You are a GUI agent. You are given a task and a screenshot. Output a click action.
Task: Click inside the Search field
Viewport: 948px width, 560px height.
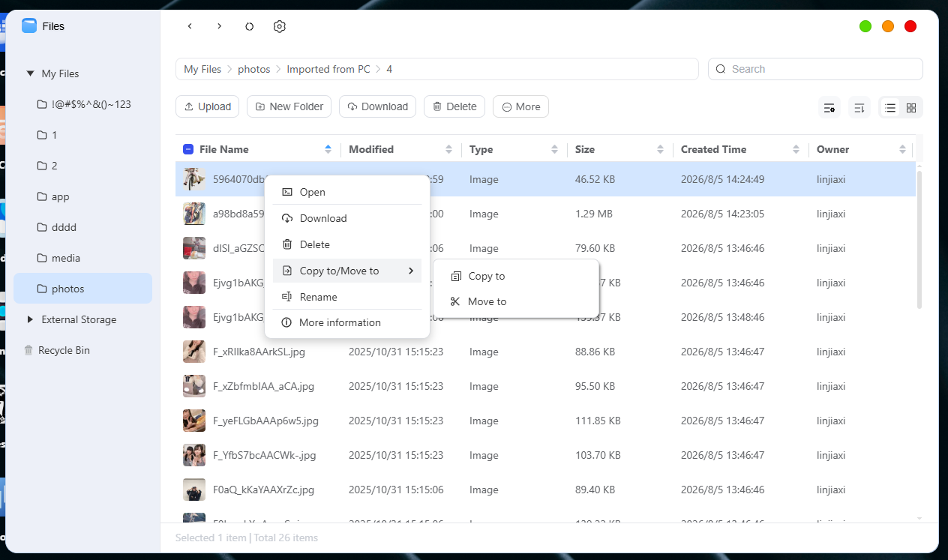tap(815, 69)
